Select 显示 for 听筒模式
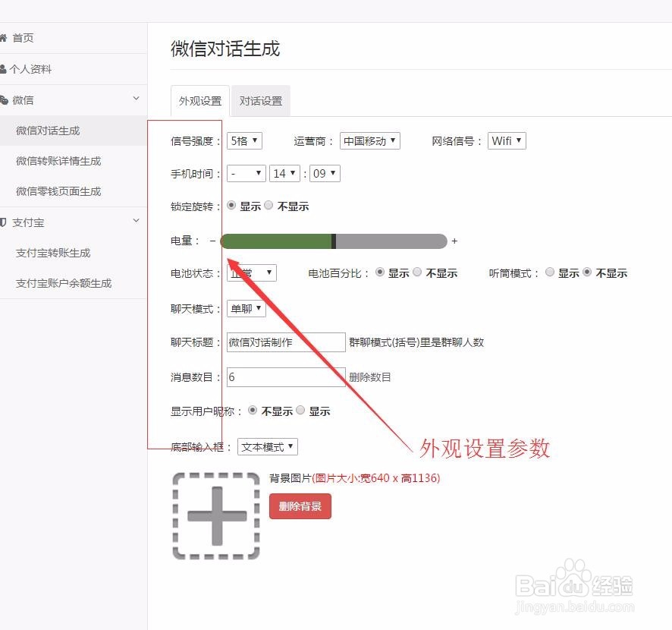672x630 pixels. (x=550, y=272)
